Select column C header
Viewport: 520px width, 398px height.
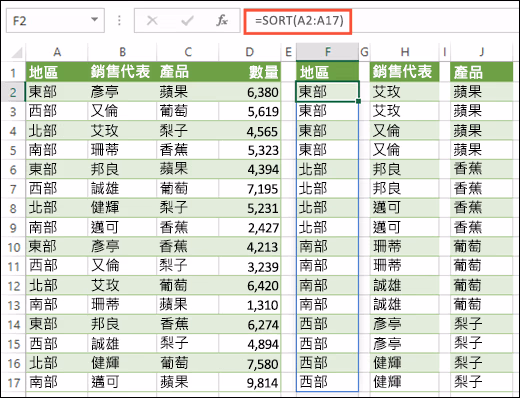188,52
